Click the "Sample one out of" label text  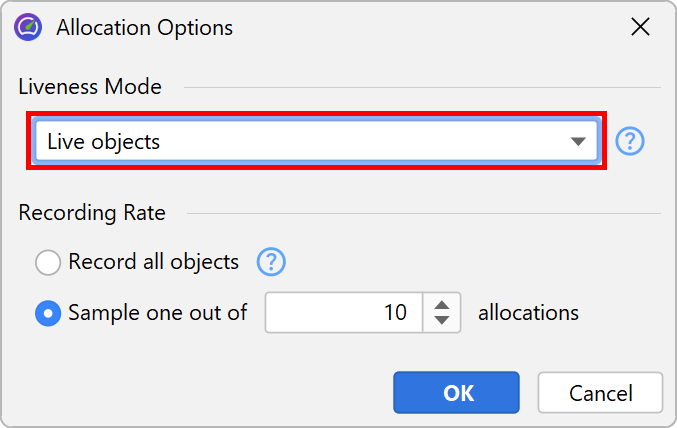157,313
